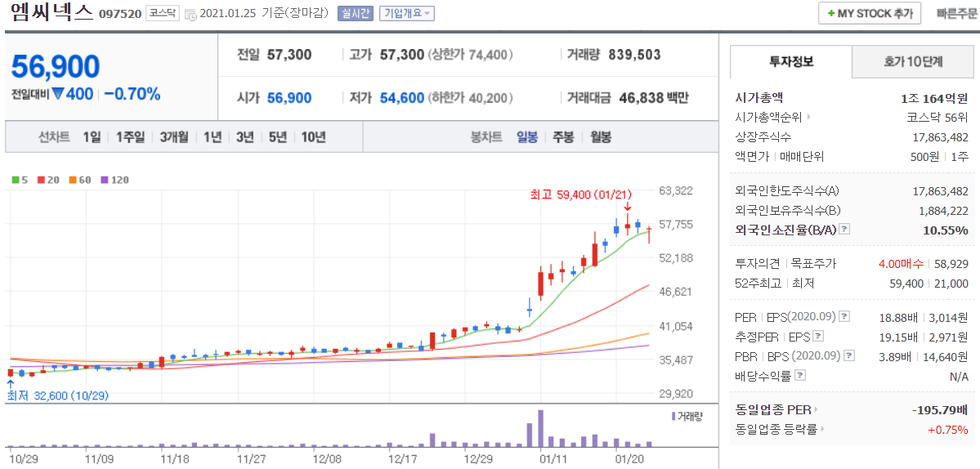Click the help icon beside 외국인소진율(B/A)
Viewport: 980px width, 469px height.
[x=844, y=230]
